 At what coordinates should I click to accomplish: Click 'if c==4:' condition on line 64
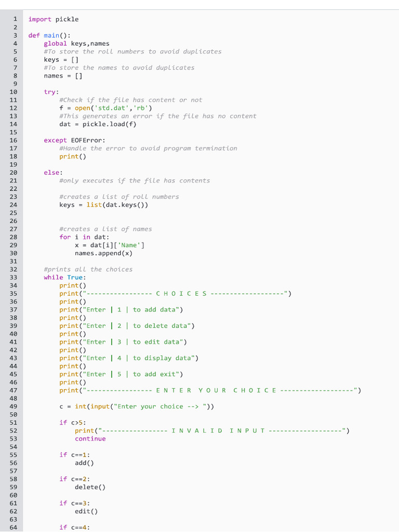[75, 528]
